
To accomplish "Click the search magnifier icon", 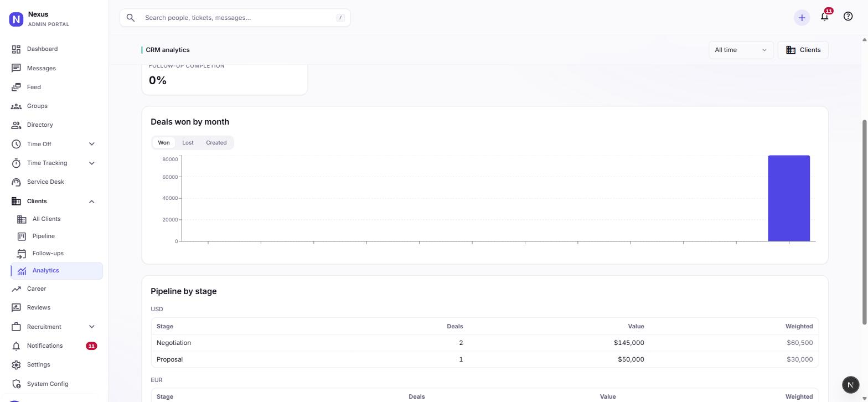I will [131, 18].
